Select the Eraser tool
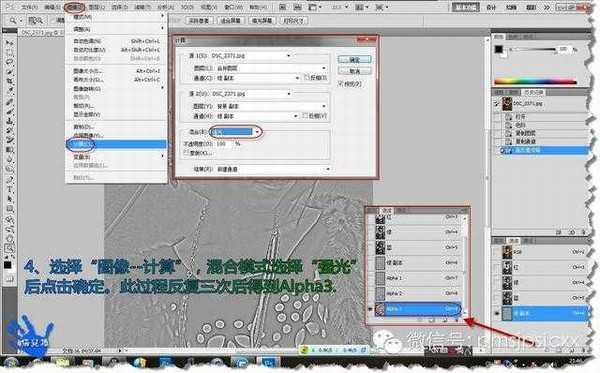Viewport: 600px width, 373px height. pos(9,140)
